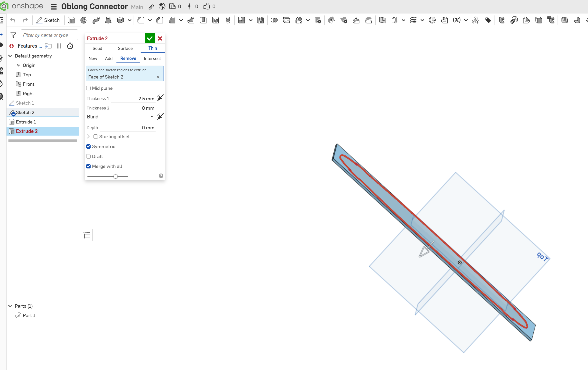
Task: Collapse the Parts (1) list
Action: pos(10,306)
